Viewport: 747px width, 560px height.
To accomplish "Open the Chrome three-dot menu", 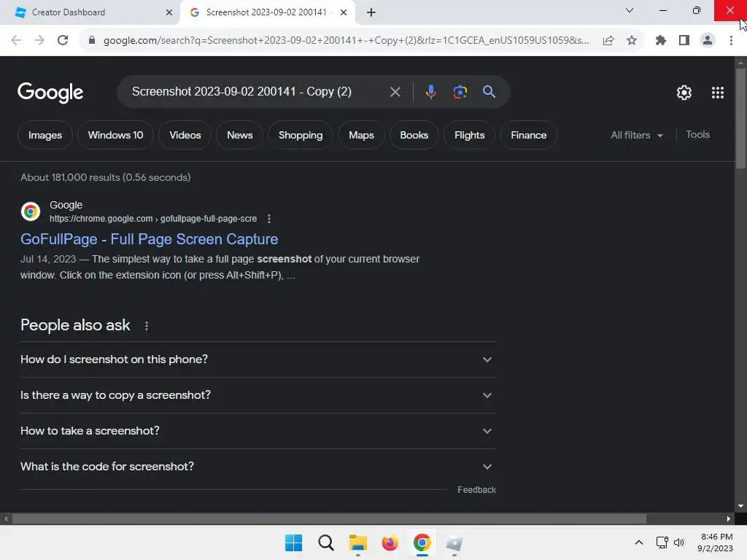I will point(731,41).
